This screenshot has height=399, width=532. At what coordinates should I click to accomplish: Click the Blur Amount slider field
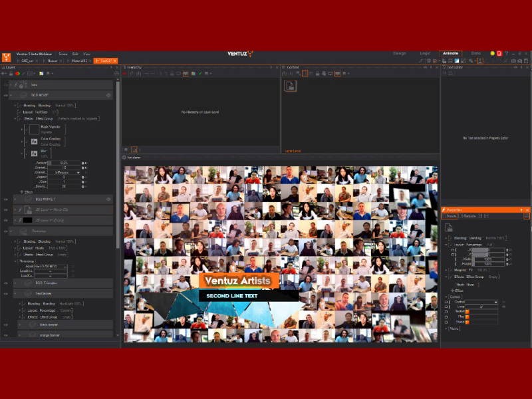[x=64, y=163]
